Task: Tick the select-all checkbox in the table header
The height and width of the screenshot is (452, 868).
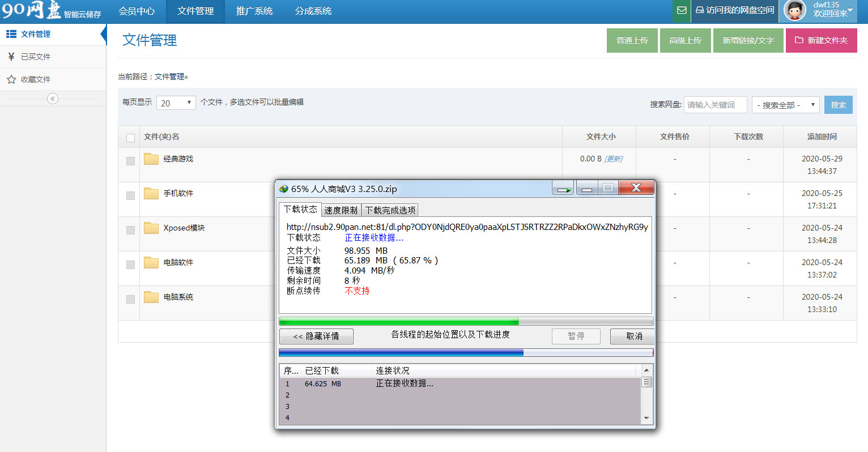Action: coord(130,137)
